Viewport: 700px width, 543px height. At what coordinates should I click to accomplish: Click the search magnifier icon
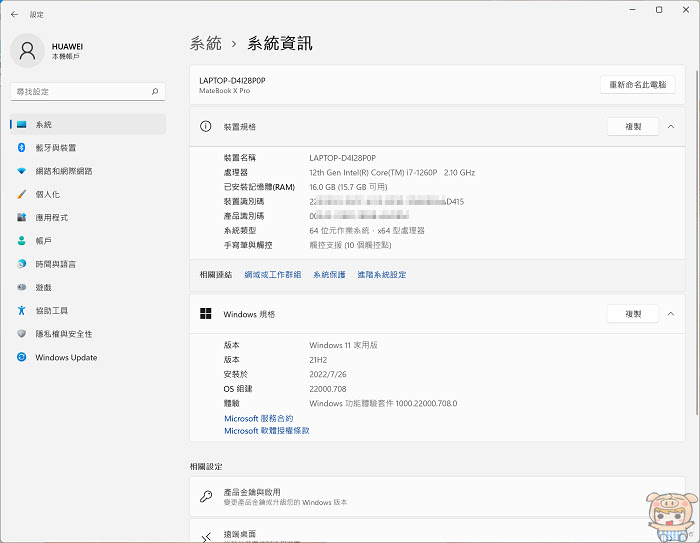click(x=155, y=92)
